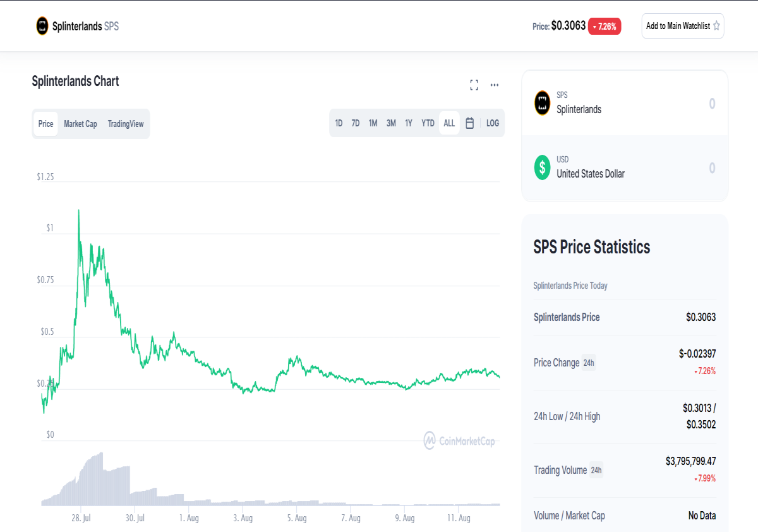Click the SPS coin icon in converter
This screenshot has width=758, height=532.
pos(542,102)
